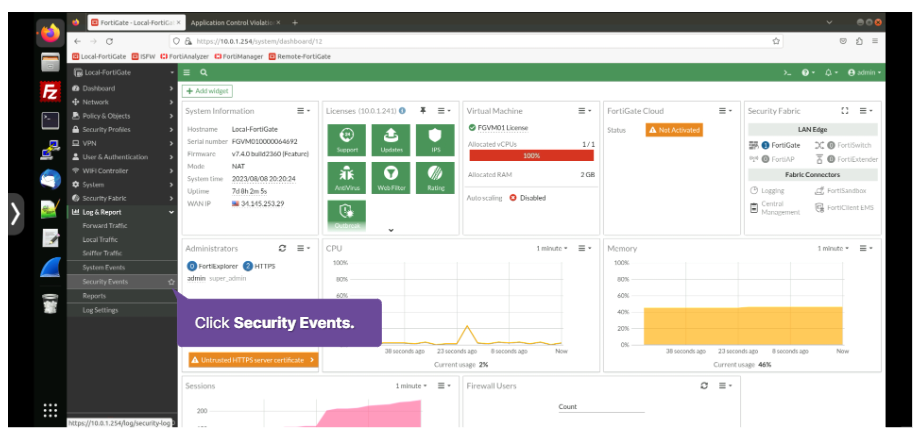Expand the Security Profiles menu

tap(123, 130)
